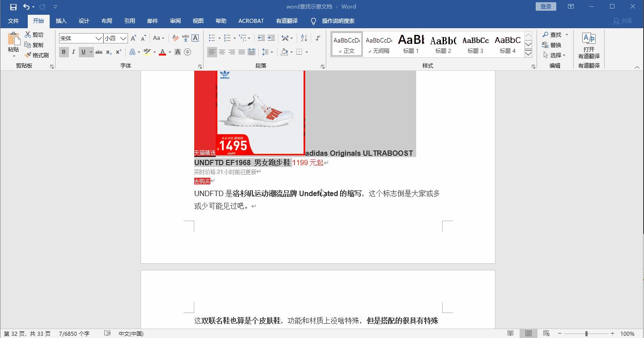Open the 打开有道翻译 translation pane
644x338 pixels.
coord(588,45)
